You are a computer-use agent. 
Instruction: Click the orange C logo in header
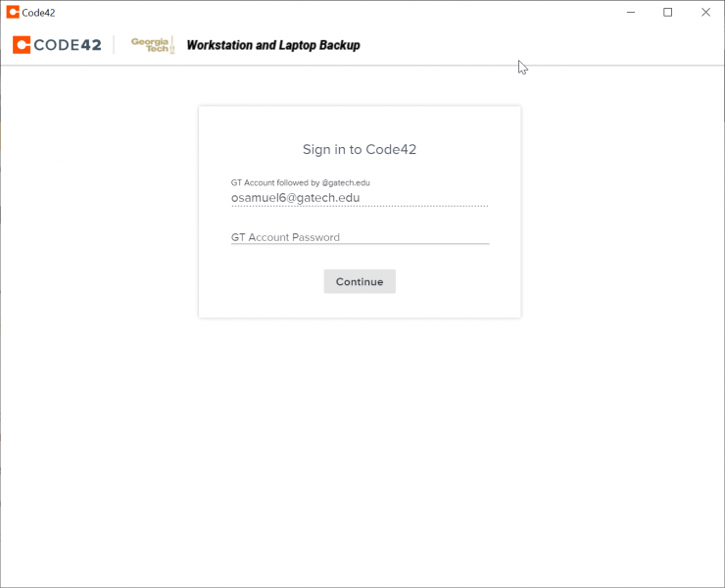[21, 45]
